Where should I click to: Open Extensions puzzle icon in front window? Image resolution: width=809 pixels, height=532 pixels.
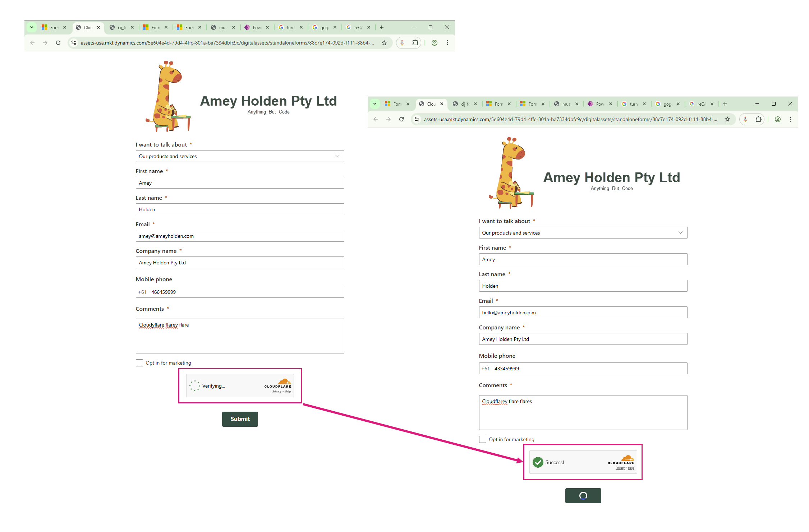tap(758, 119)
